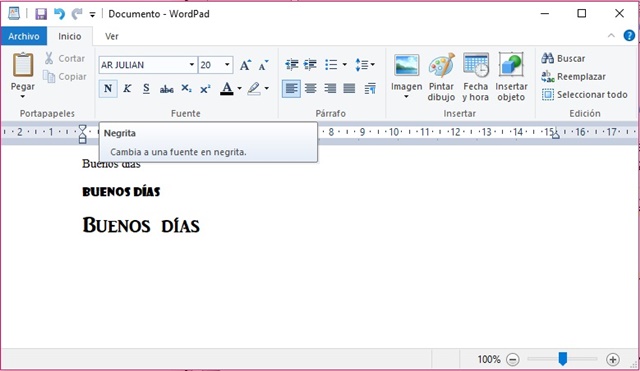Apply the font color A button
The width and height of the screenshot is (640, 371).
click(227, 89)
